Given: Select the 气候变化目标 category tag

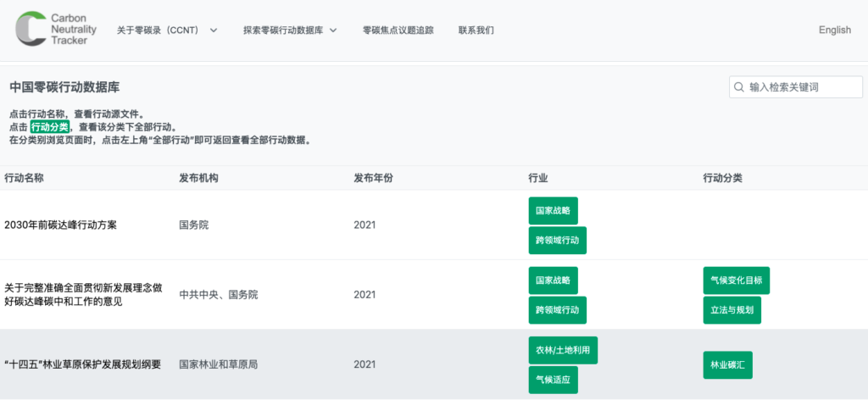Looking at the screenshot, I should pyautogui.click(x=737, y=281).
